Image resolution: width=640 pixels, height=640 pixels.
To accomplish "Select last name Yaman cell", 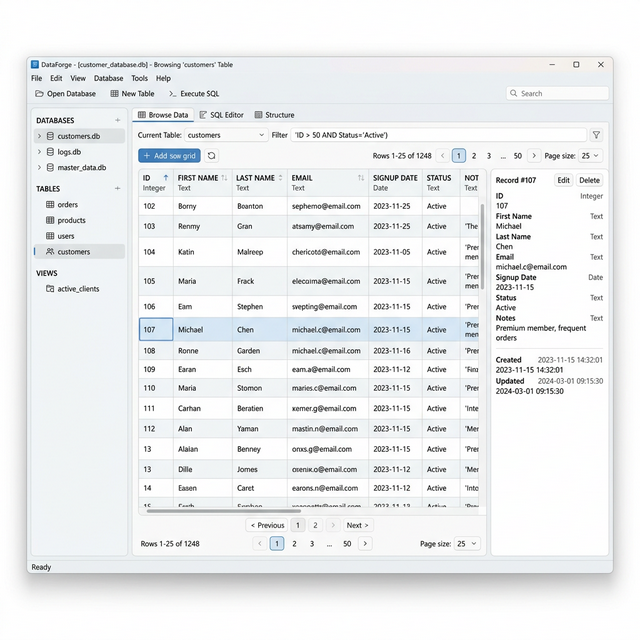I will tap(260, 429).
